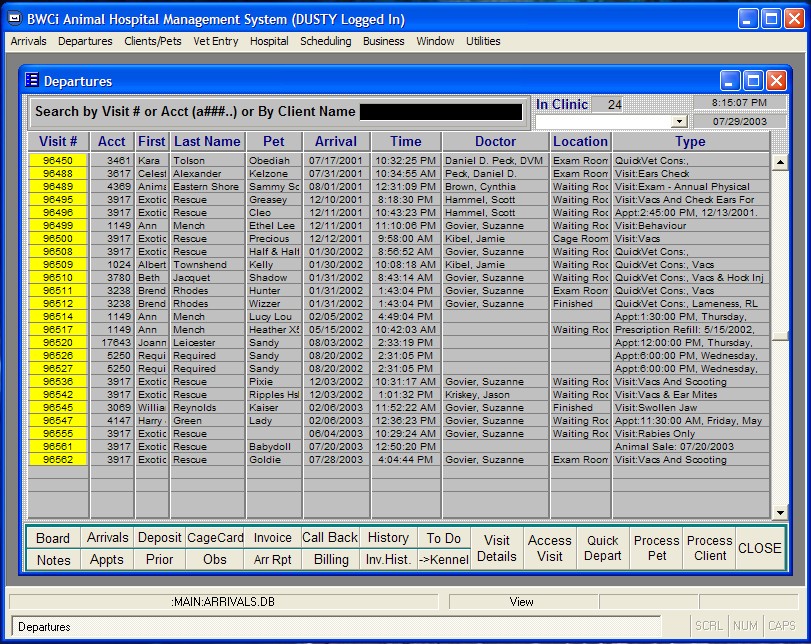Click the Process Client button
811x644 pixels.
point(710,549)
